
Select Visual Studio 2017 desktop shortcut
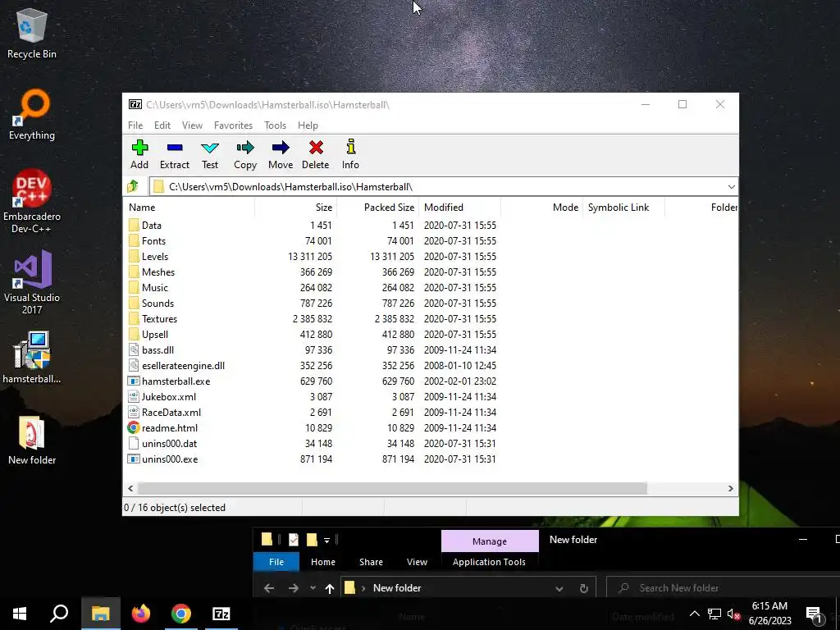(32, 283)
